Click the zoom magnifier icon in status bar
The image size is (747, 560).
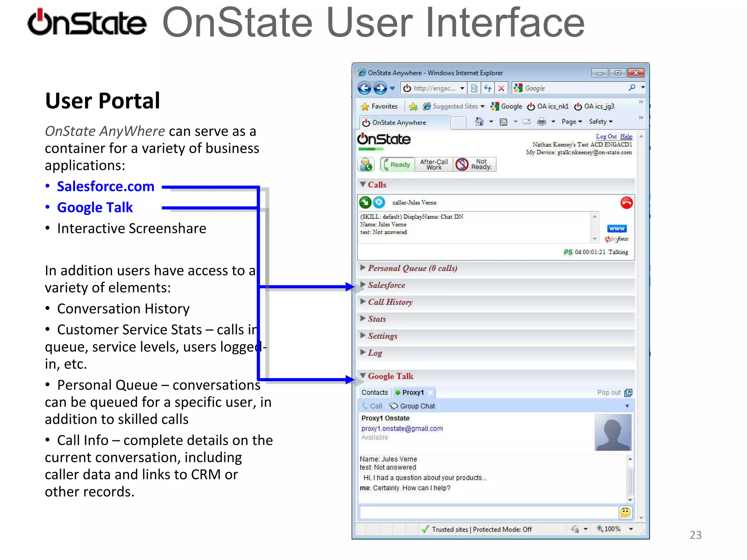point(600,528)
